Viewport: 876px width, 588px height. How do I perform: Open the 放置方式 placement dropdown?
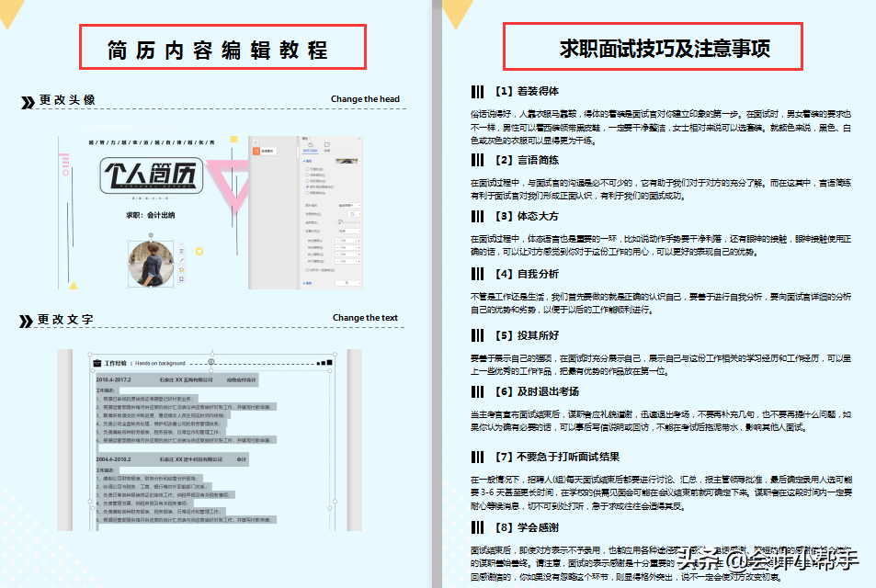tap(351, 230)
